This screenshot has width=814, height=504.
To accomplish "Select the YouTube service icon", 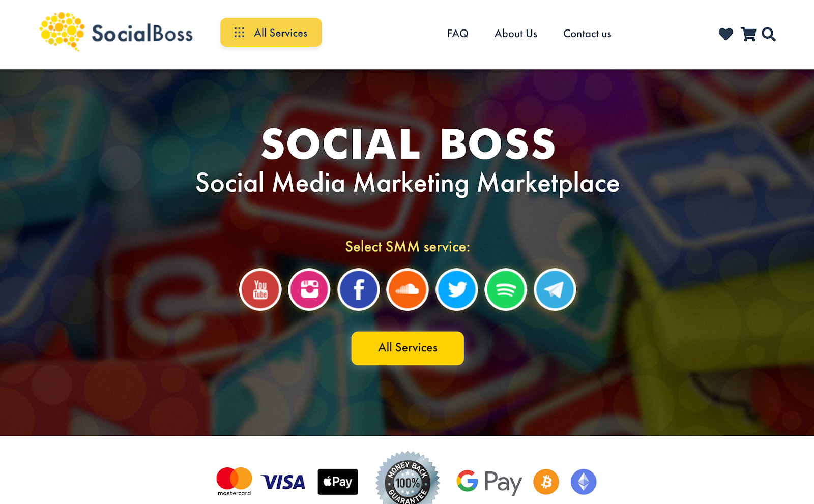I will [x=260, y=289].
